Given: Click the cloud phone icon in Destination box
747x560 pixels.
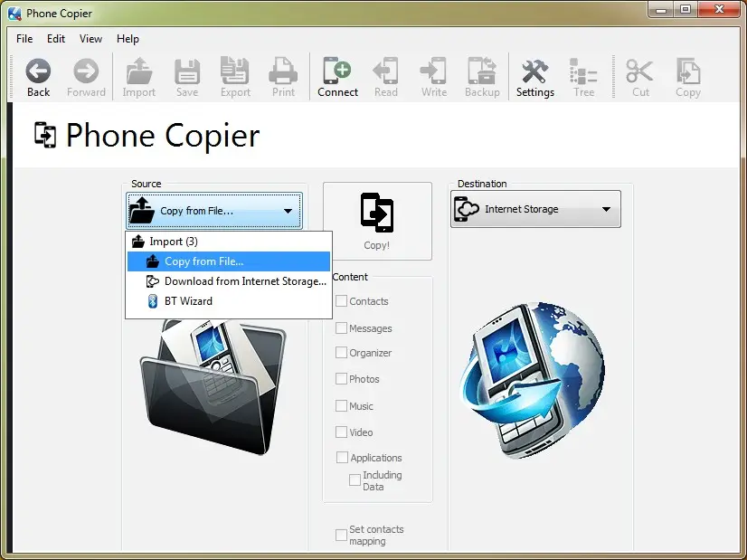Looking at the screenshot, I should click(467, 209).
